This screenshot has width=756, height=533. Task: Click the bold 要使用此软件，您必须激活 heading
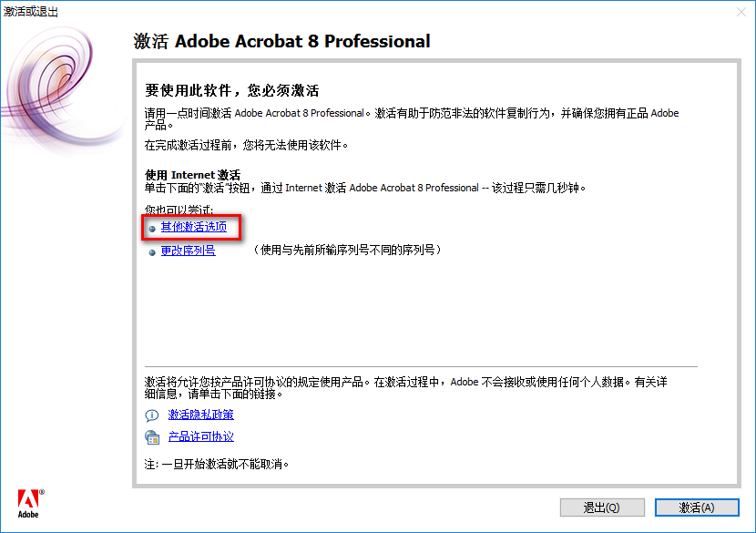point(232,91)
